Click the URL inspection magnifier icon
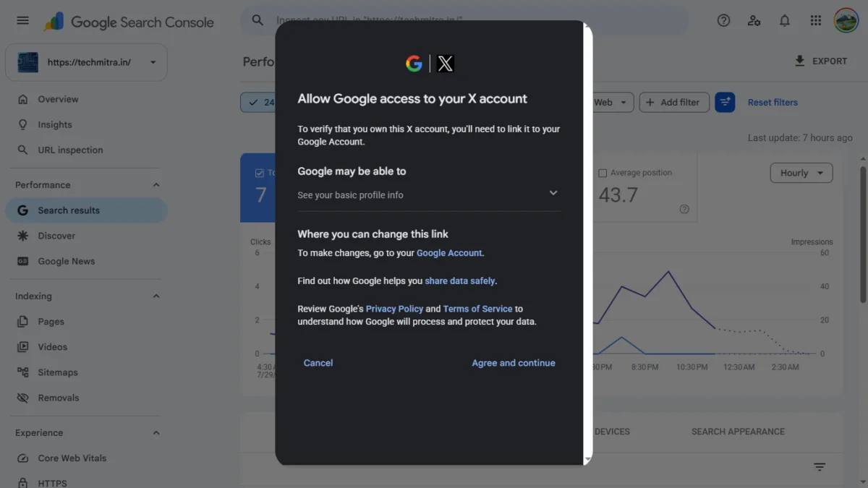868x488 pixels. (23, 150)
